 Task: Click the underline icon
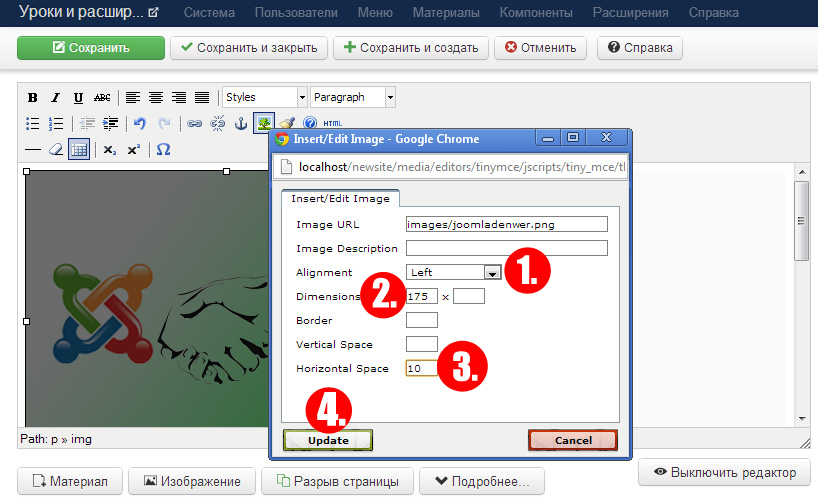78,98
